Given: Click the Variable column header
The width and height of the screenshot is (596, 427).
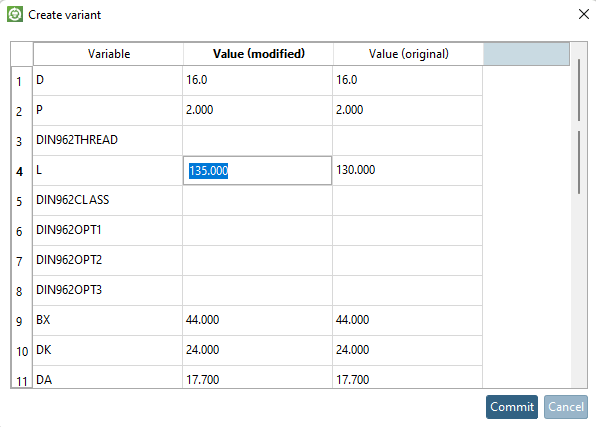Looking at the screenshot, I should pyautogui.click(x=108, y=54).
